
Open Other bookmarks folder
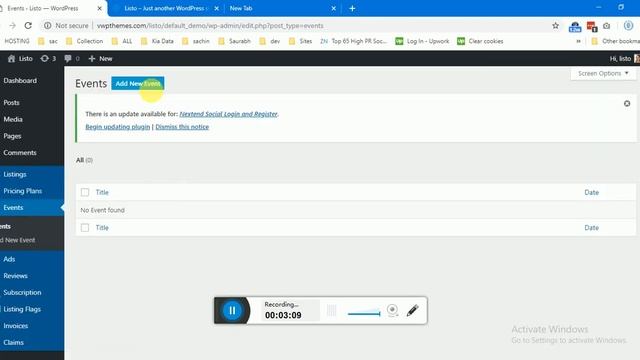616,41
